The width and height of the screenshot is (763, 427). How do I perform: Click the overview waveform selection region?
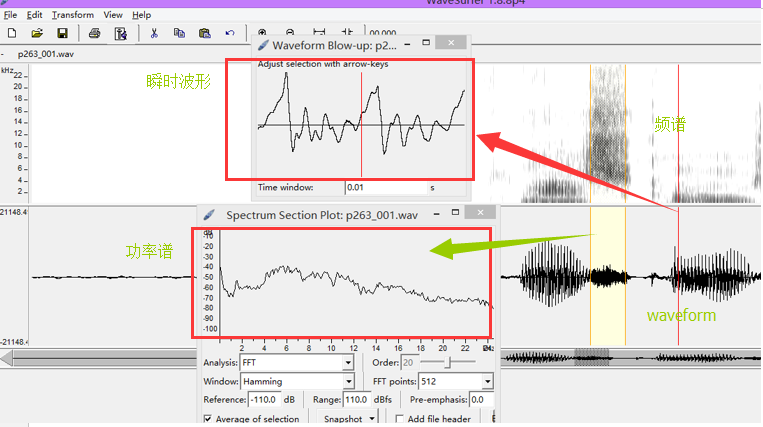click(x=591, y=358)
